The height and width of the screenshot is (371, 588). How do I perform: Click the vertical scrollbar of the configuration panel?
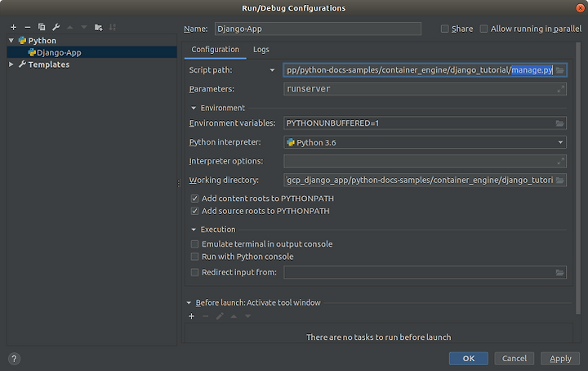pos(578,178)
